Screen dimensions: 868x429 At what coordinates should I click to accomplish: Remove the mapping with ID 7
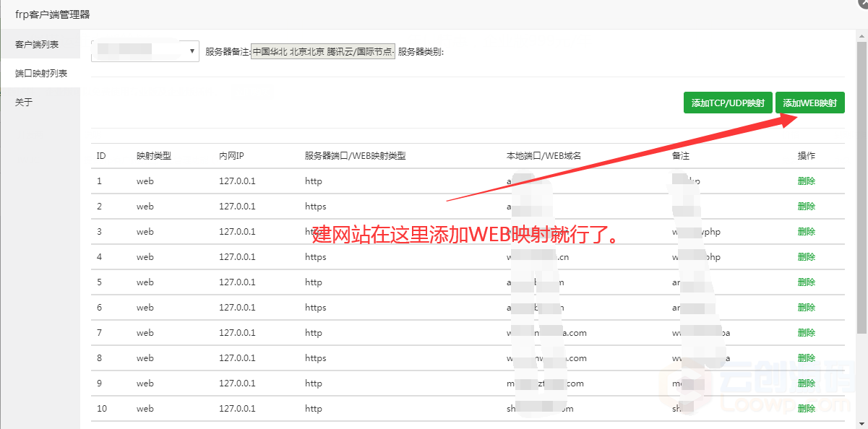806,333
